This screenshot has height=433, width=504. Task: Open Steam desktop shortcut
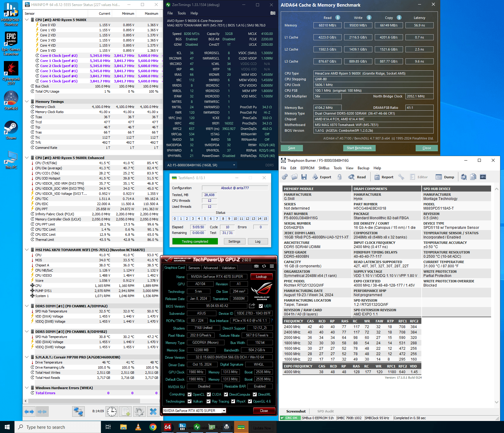point(11,130)
